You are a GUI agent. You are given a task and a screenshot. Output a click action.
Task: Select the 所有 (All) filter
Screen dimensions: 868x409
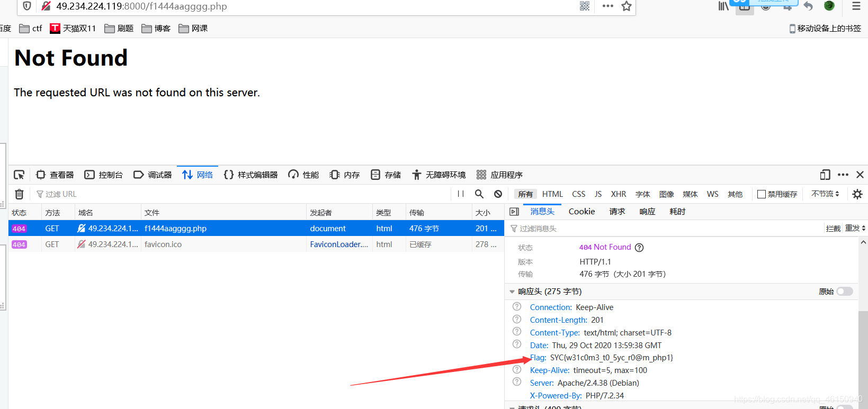click(525, 194)
